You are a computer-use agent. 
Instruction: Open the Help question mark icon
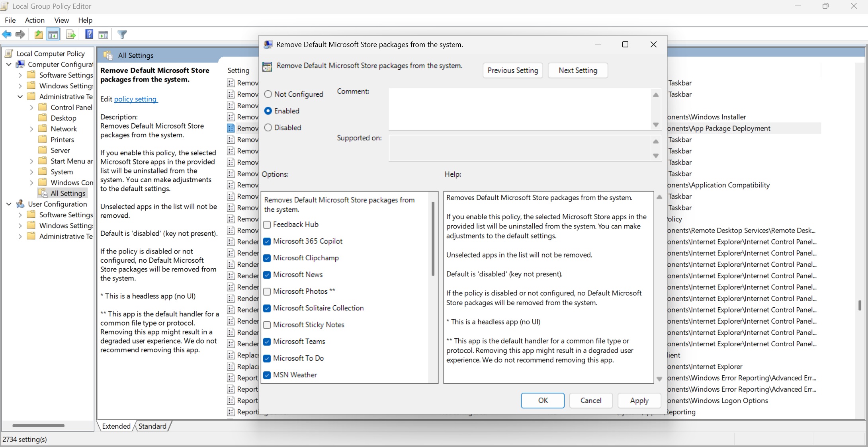coord(89,35)
